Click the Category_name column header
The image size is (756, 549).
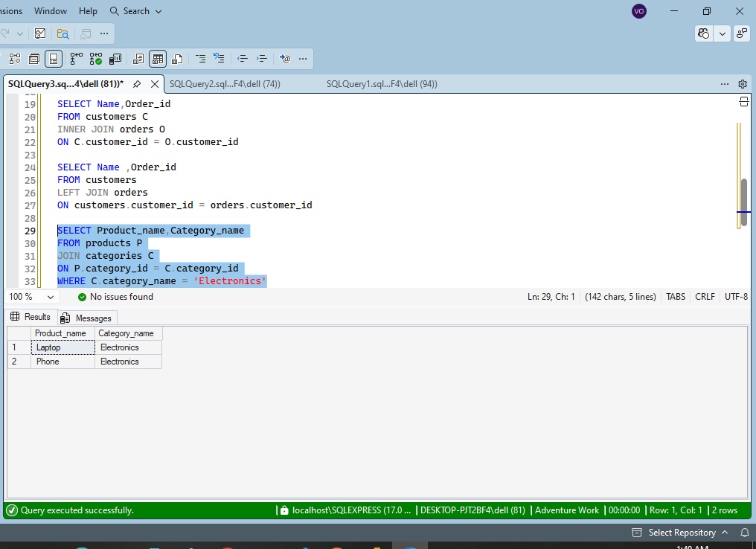[x=128, y=333]
